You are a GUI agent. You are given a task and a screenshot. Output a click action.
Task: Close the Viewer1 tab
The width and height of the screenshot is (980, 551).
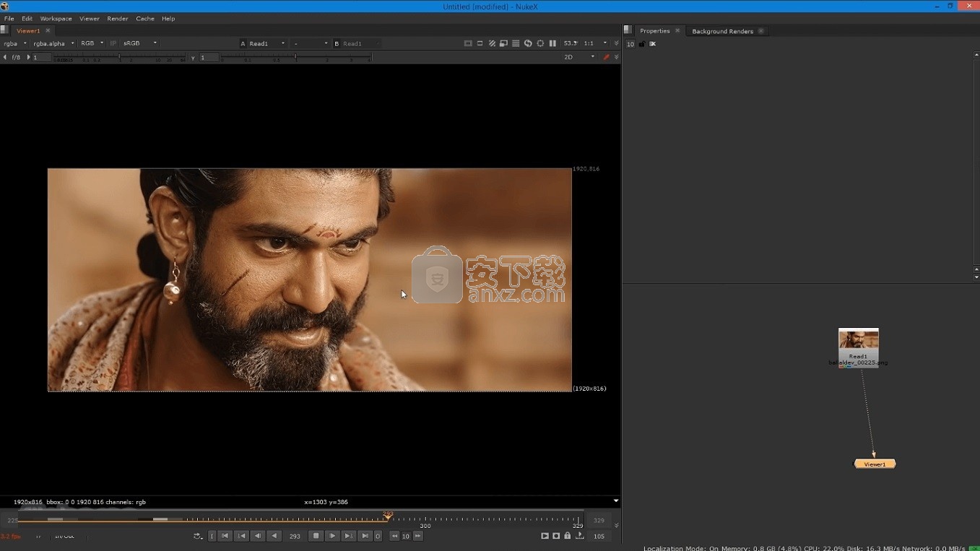click(48, 30)
